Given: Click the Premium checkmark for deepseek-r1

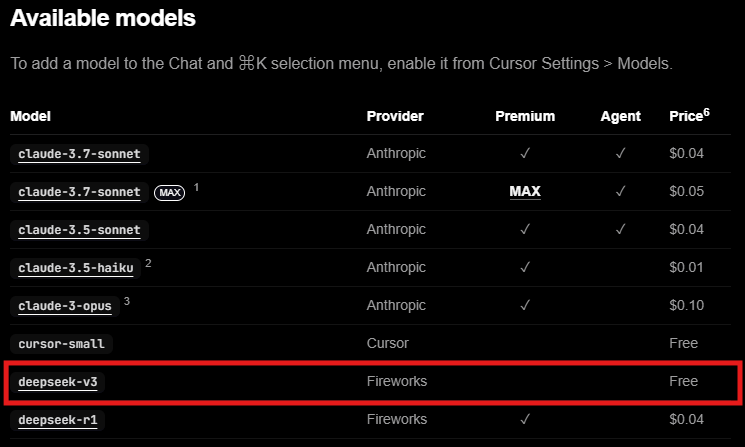Looking at the screenshot, I should coord(525,419).
